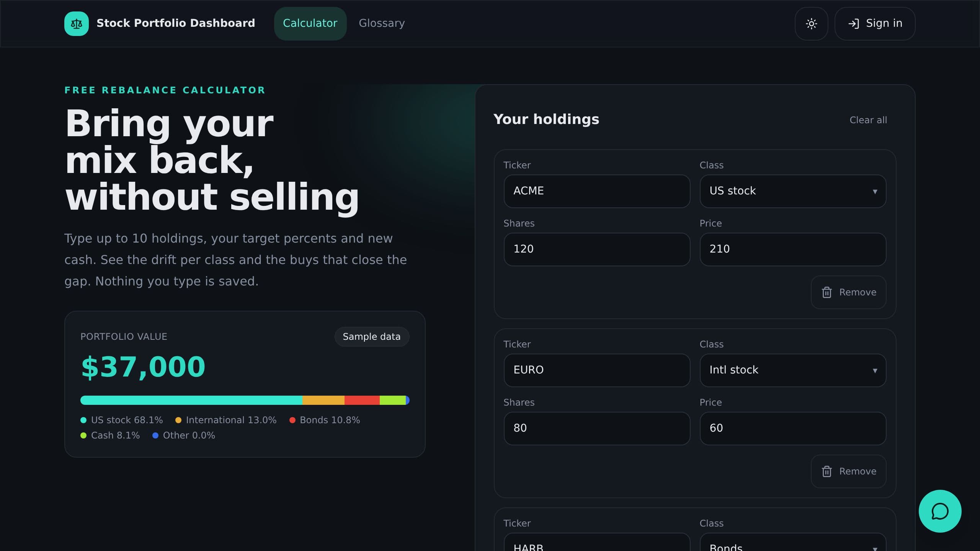Open the Bonds class dropdown
The height and width of the screenshot is (551, 980).
793,543
